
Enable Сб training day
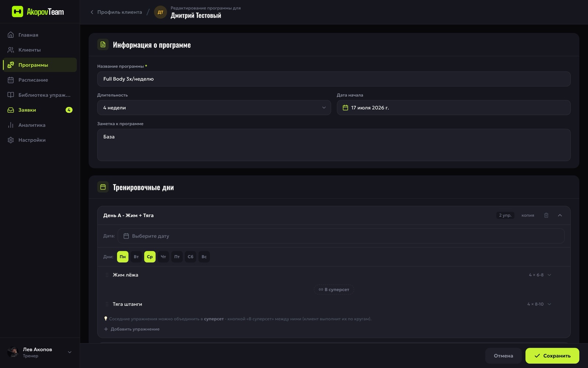190,257
